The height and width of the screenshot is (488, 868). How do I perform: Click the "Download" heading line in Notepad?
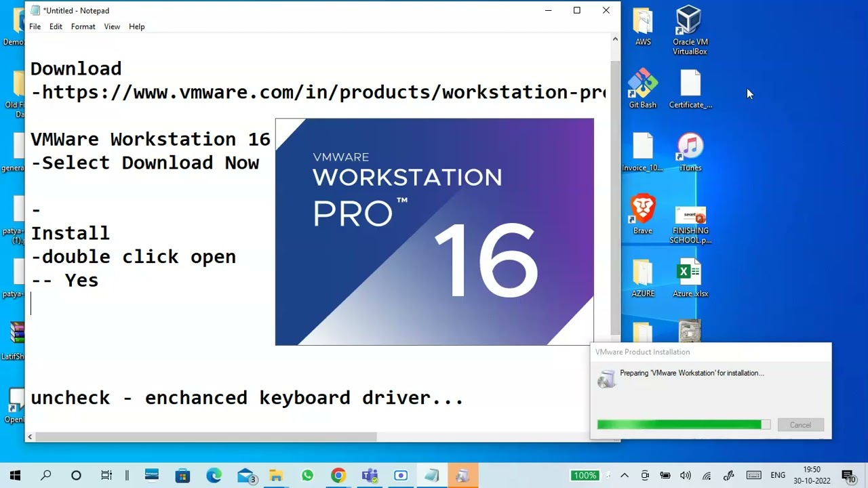pyautogui.click(x=76, y=68)
